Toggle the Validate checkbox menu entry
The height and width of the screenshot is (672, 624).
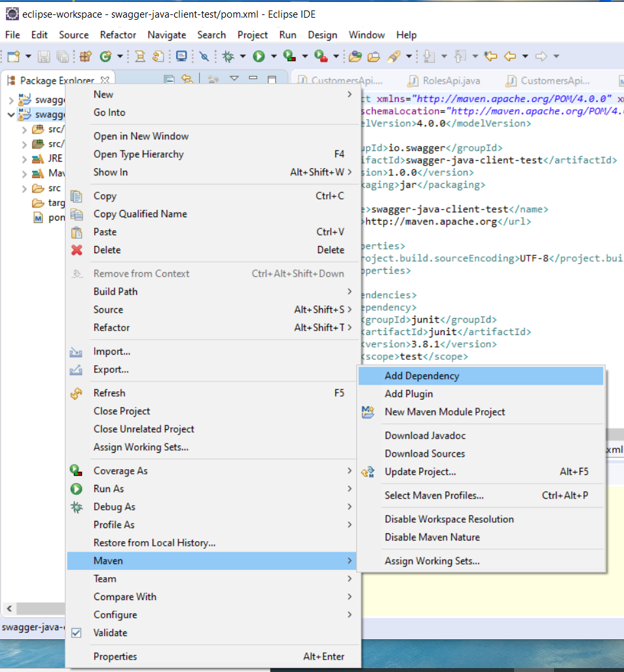point(110,633)
